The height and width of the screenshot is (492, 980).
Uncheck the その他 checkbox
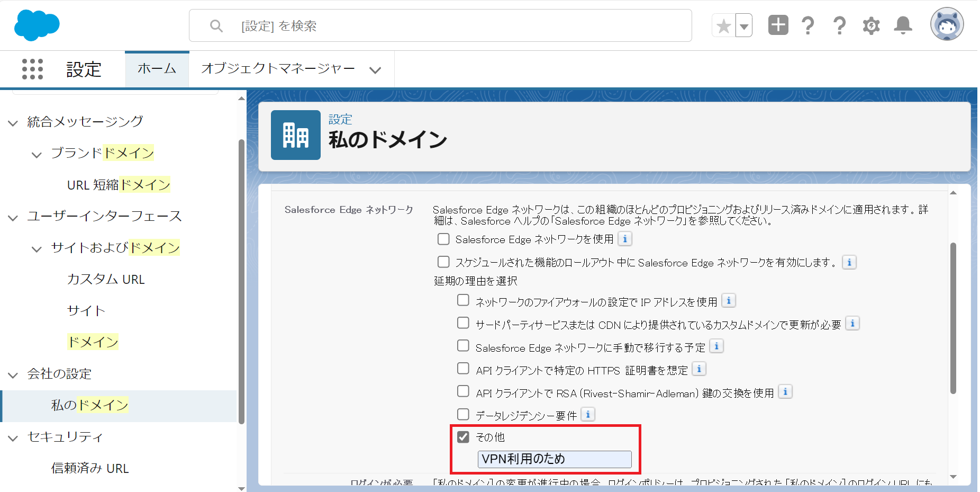(x=463, y=437)
